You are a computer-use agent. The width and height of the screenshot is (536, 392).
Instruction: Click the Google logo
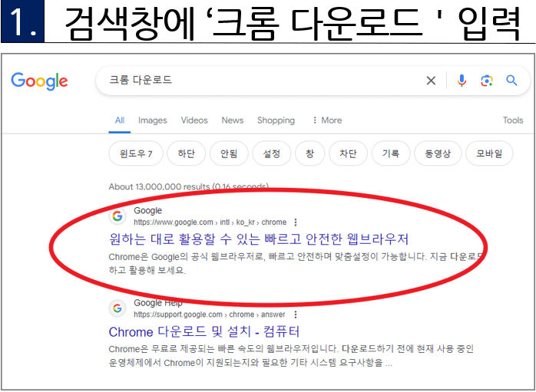coord(39,81)
